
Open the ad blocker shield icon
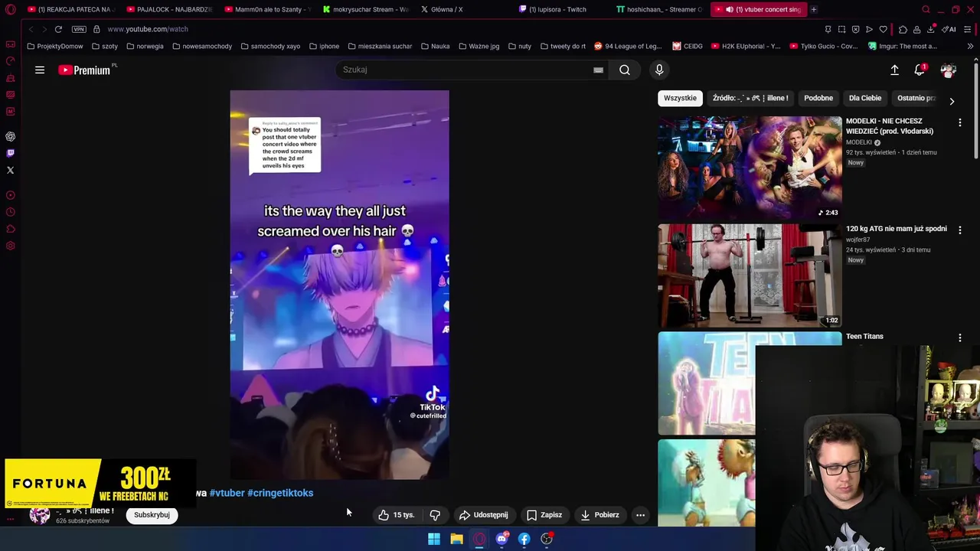[x=855, y=29]
